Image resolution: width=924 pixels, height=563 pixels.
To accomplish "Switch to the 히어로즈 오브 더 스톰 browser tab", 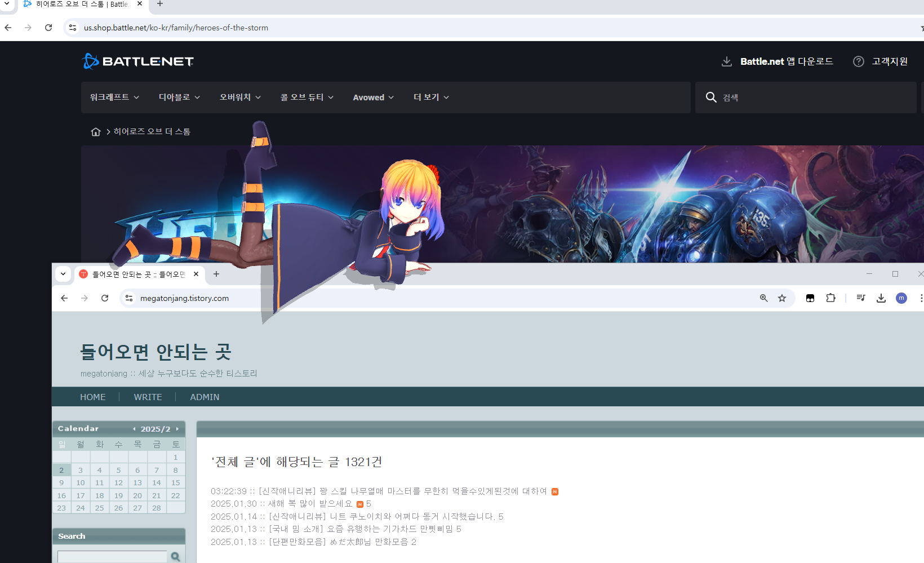I will pos(82,4).
